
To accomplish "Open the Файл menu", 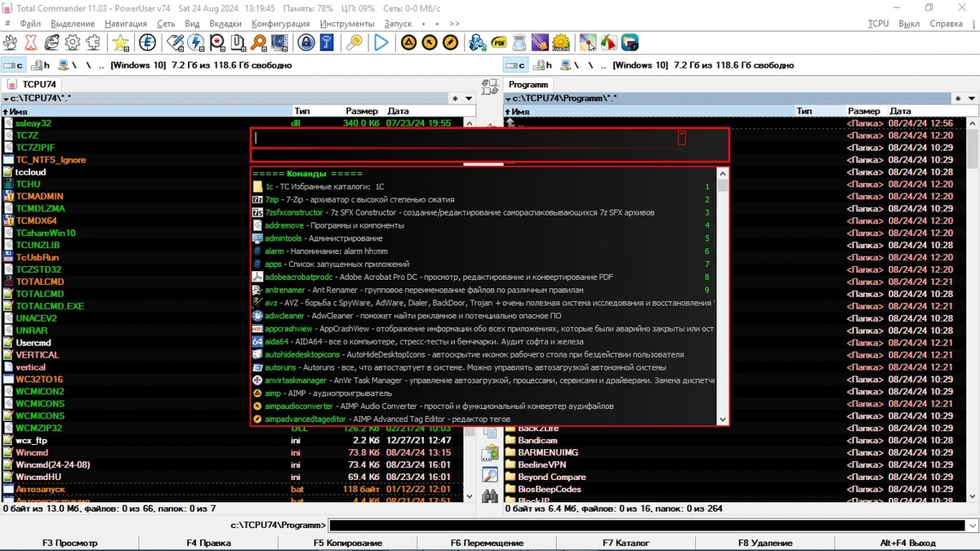I will pyautogui.click(x=30, y=24).
